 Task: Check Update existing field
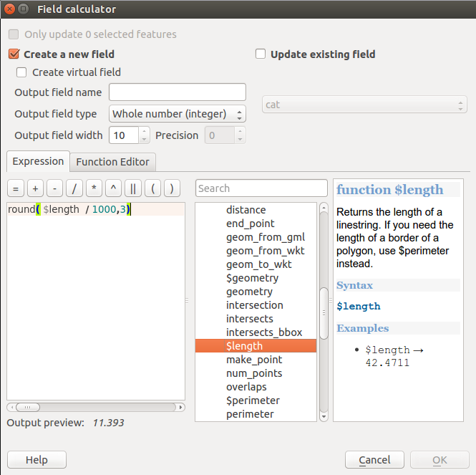pos(260,54)
